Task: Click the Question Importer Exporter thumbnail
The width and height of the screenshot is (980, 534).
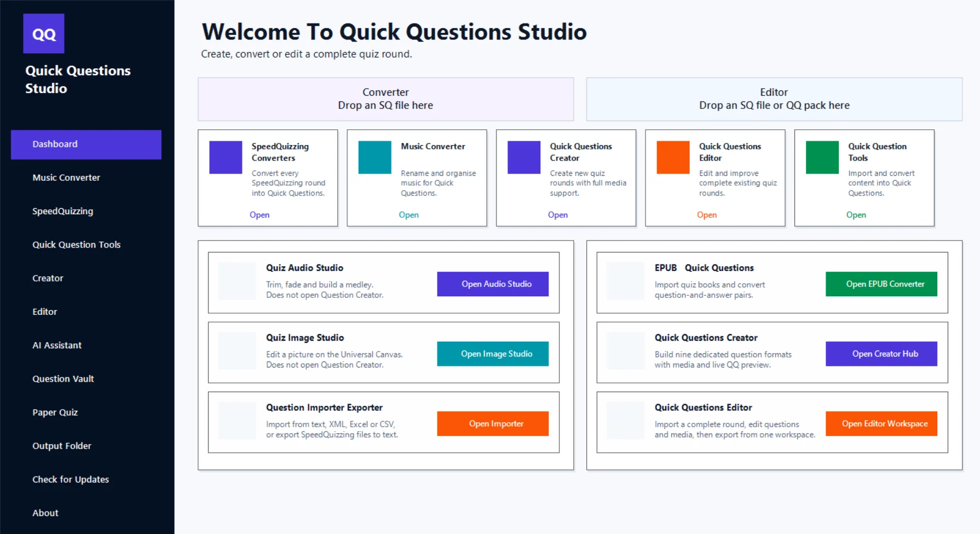Action: 237,421
